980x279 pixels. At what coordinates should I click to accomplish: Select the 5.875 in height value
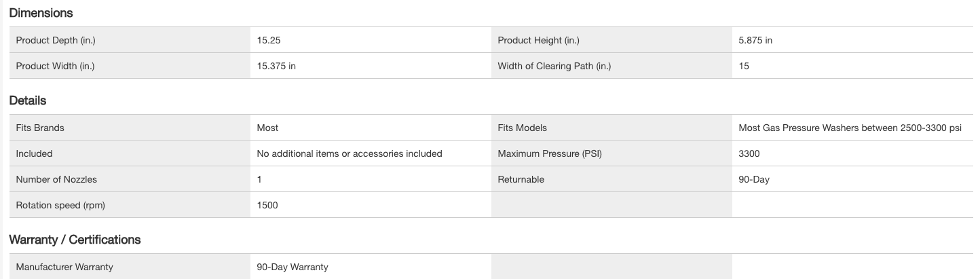pos(755,40)
